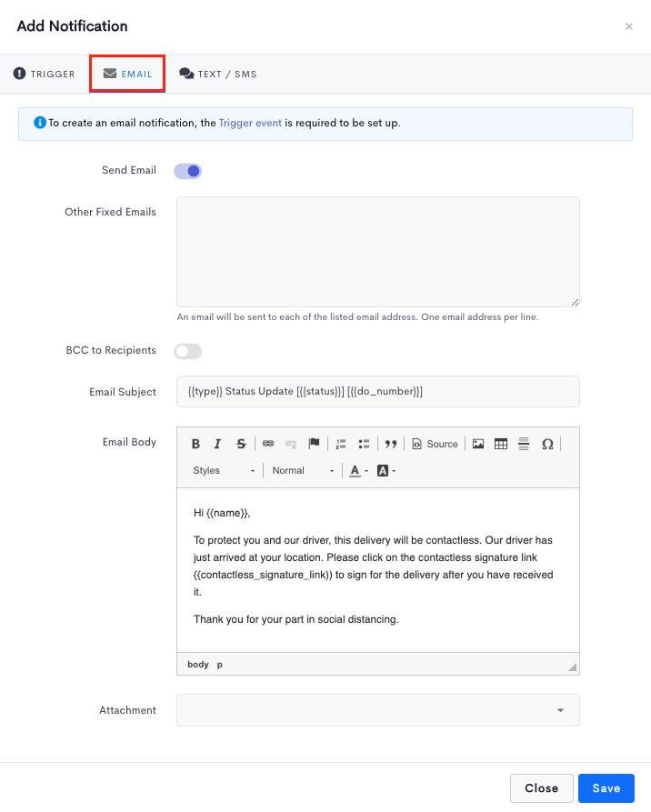
Task: Follow the Trigger event link
Action: coord(250,123)
